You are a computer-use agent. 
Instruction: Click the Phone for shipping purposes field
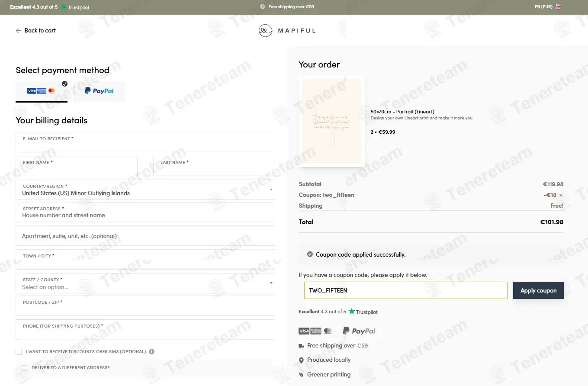(x=145, y=330)
